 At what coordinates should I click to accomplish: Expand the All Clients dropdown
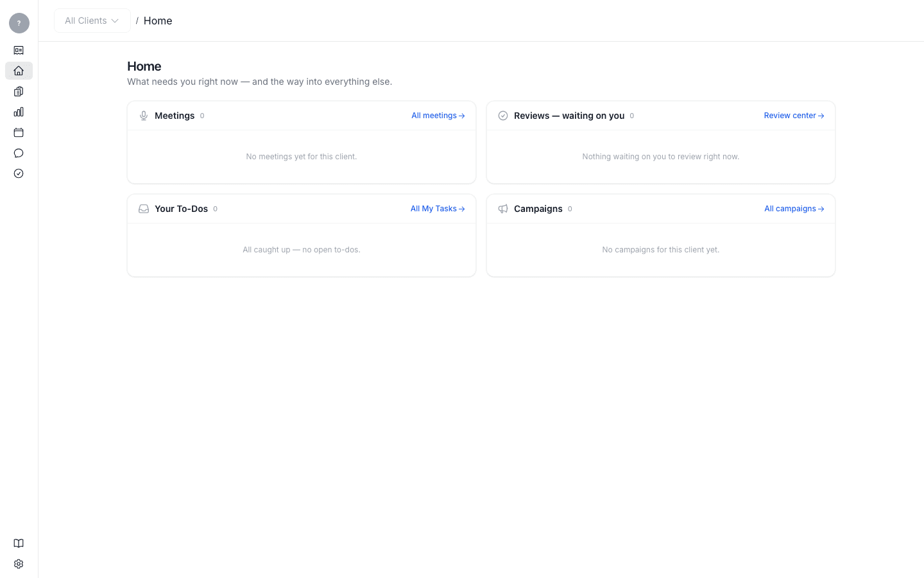92,21
